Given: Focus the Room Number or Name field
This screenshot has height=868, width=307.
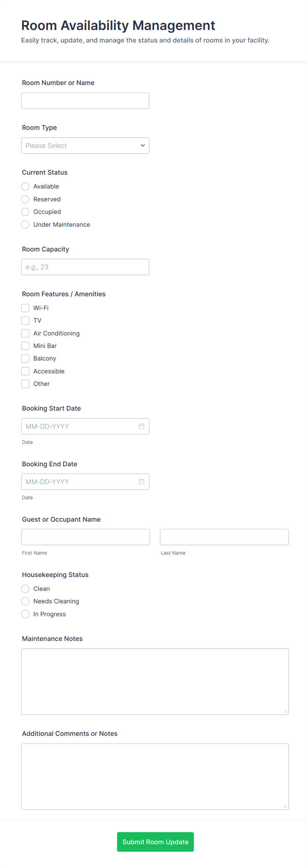Looking at the screenshot, I should click(85, 101).
